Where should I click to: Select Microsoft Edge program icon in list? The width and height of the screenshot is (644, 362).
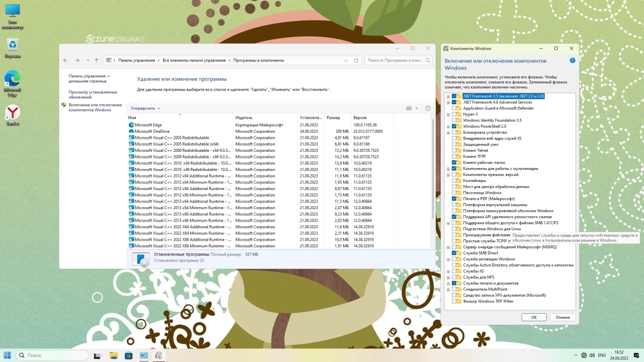click(x=131, y=125)
